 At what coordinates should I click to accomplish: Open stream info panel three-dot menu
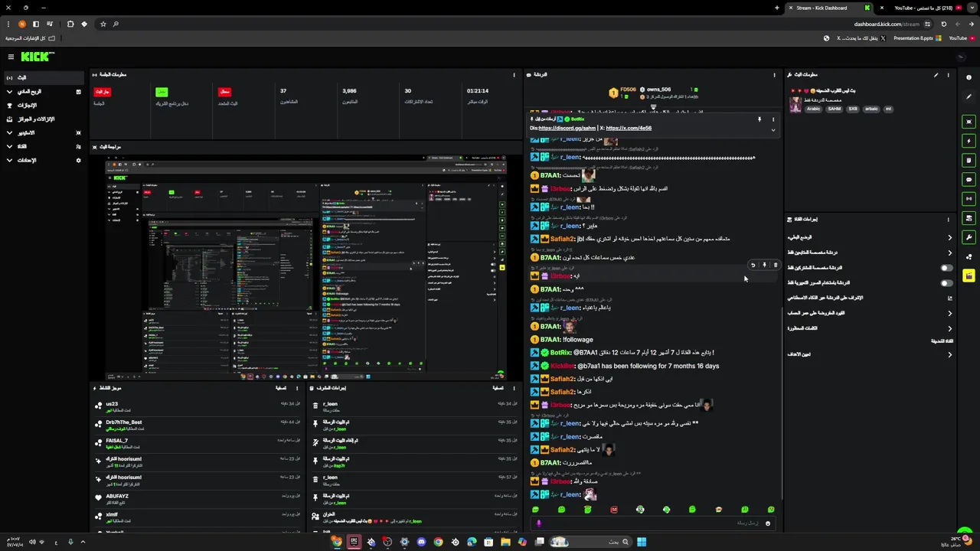click(x=948, y=75)
